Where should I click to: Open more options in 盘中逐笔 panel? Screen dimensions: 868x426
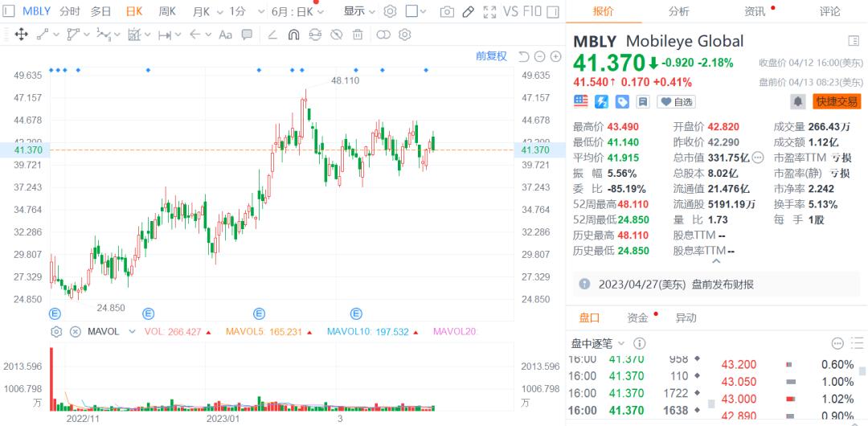[837, 343]
